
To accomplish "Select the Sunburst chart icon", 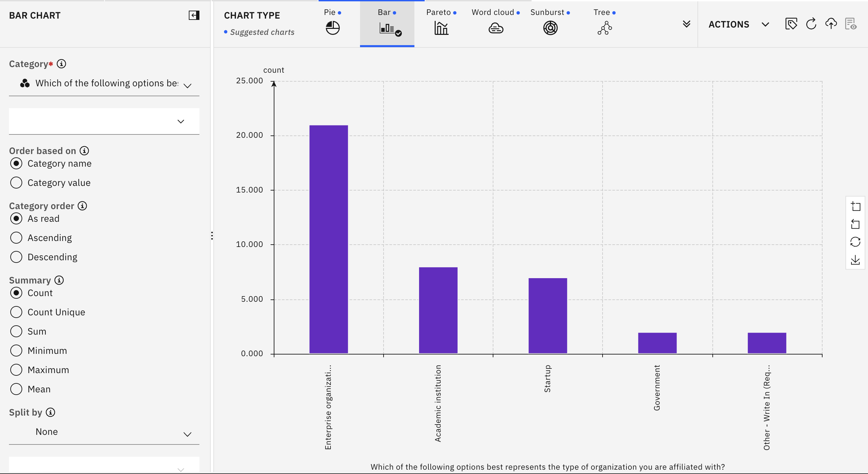I will 550,28.
